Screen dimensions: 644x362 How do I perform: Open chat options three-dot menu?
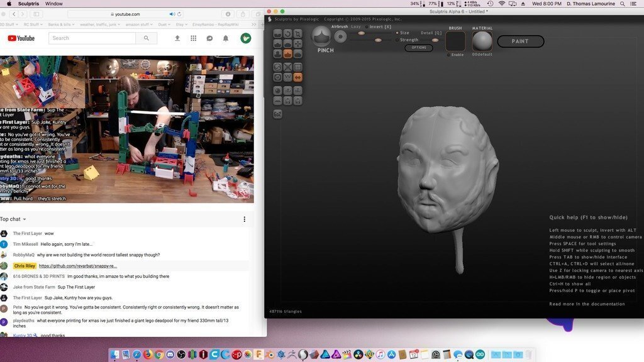click(x=245, y=219)
